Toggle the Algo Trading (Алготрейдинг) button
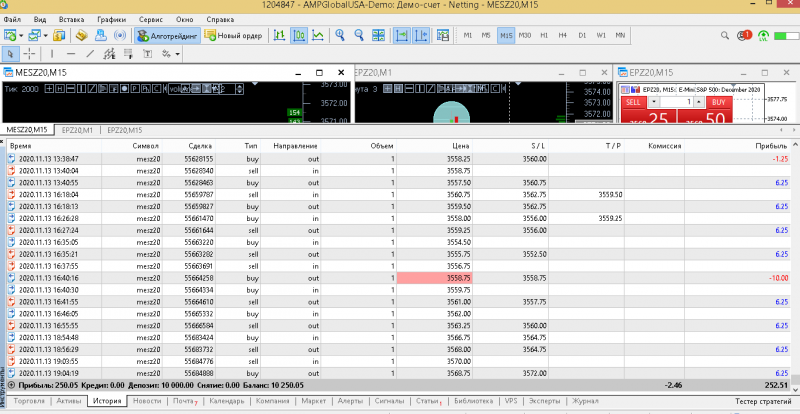 pyautogui.click(x=165, y=35)
